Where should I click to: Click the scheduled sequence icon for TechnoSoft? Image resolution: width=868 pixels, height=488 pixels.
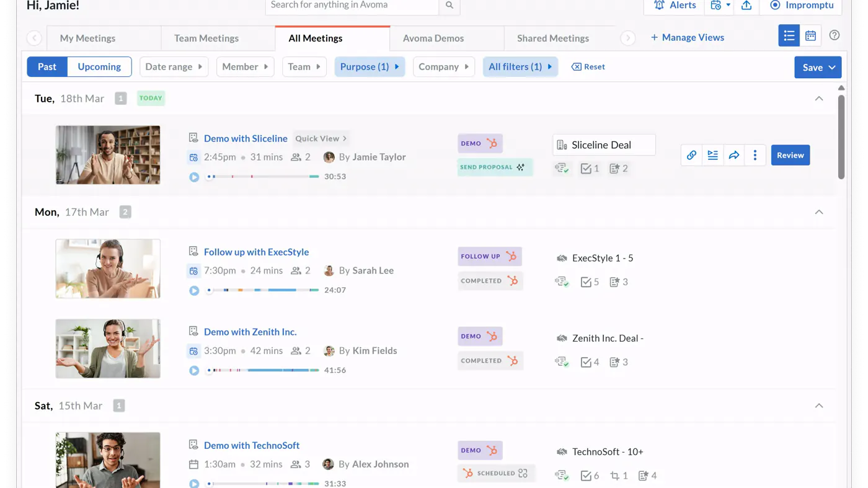[523, 473]
